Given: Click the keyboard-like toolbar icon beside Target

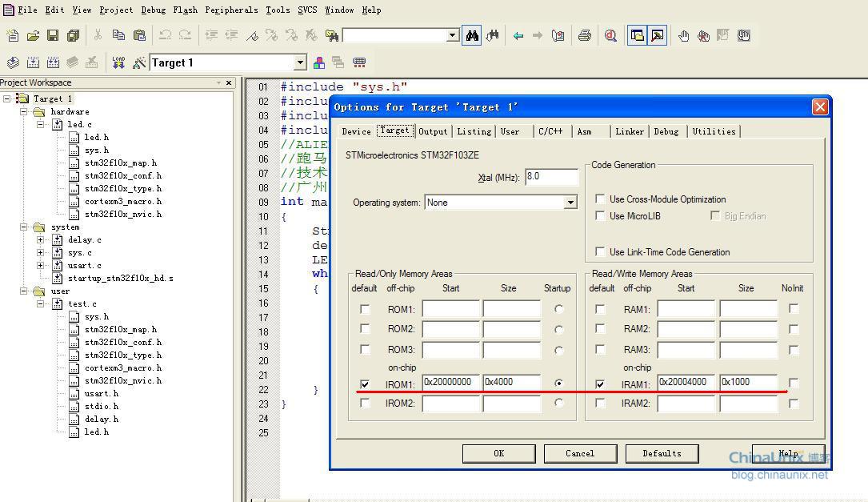Looking at the screenshot, I should point(359,62).
